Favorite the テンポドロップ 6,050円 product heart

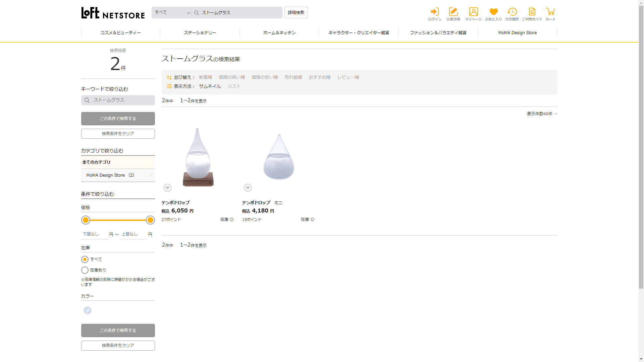pyautogui.click(x=167, y=188)
